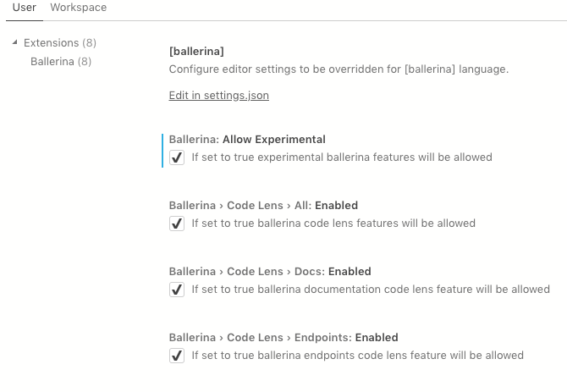
Task: Click the documentation code lens description text
Action: coord(370,290)
